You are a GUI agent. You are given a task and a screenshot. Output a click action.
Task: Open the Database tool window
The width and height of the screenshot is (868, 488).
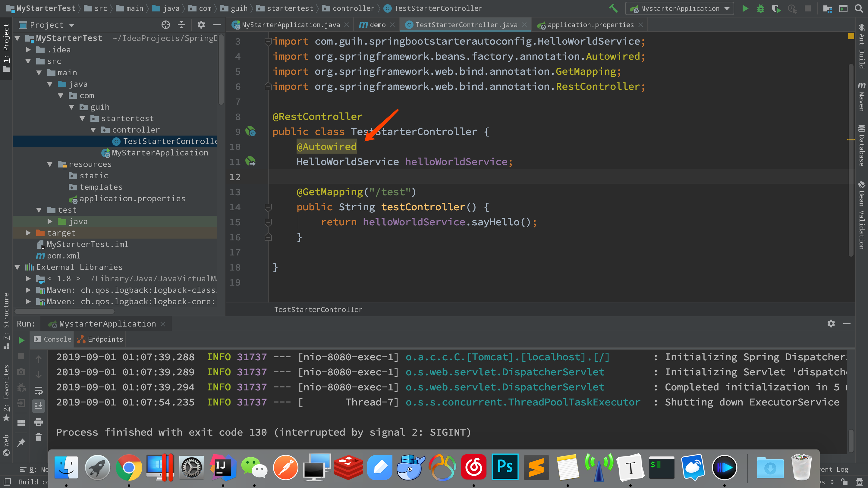862,145
